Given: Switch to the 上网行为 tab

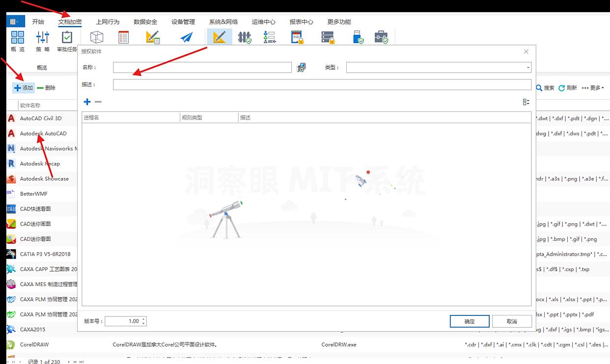Looking at the screenshot, I should click(x=108, y=22).
